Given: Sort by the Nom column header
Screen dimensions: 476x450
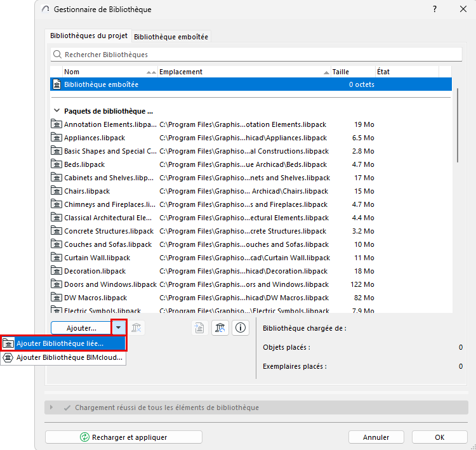Looking at the screenshot, I should (x=110, y=72).
